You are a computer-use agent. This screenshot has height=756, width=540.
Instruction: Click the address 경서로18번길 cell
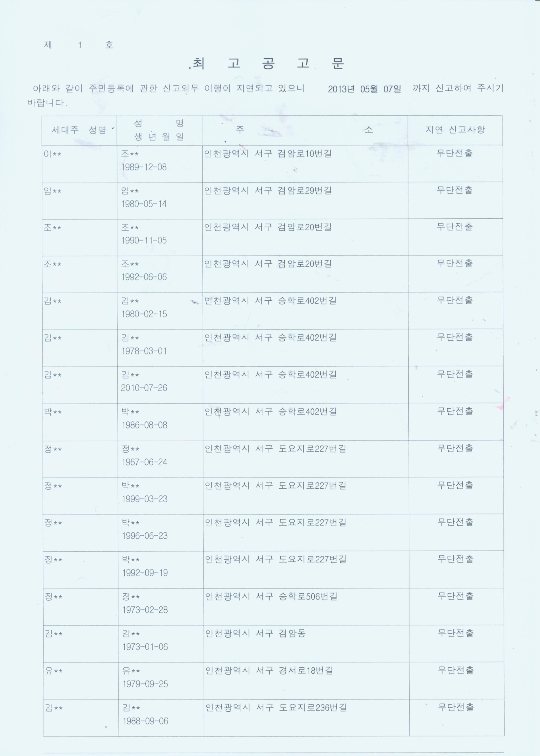click(x=306, y=681)
